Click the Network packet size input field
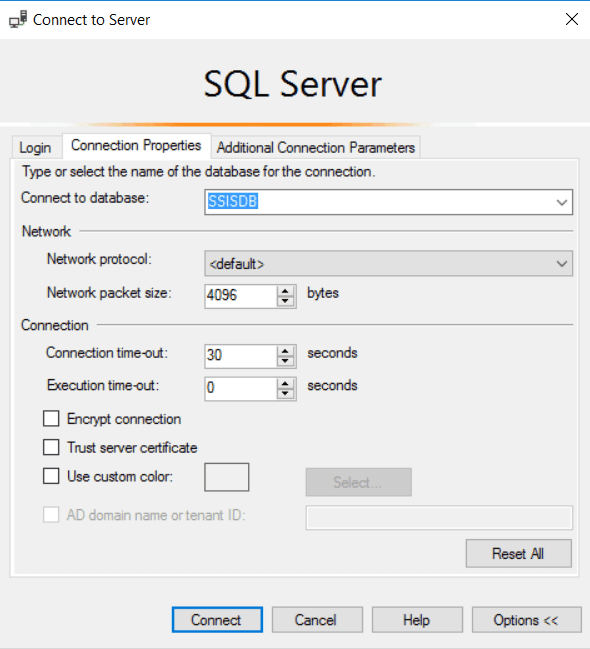Image resolution: width=590 pixels, height=649 pixels. pyautogui.click(x=241, y=296)
